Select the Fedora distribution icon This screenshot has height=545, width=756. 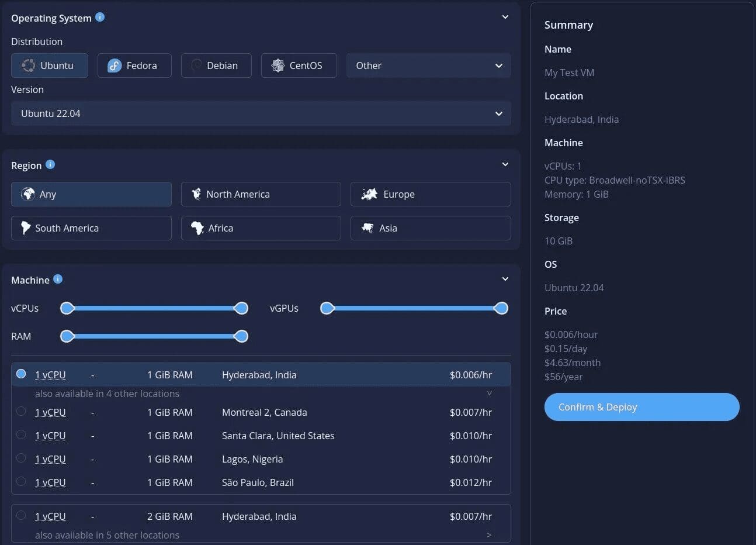click(115, 65)
